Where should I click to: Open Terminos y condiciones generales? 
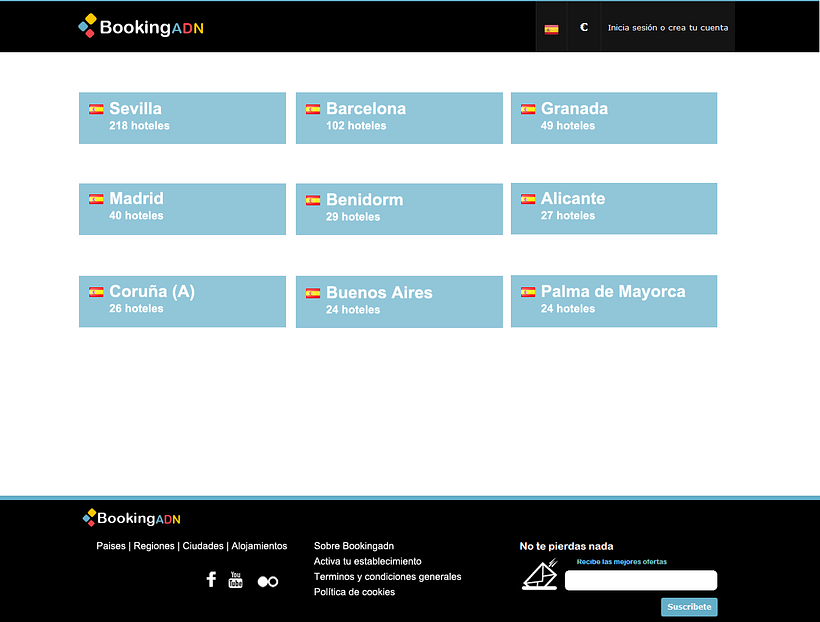[387, 577]
